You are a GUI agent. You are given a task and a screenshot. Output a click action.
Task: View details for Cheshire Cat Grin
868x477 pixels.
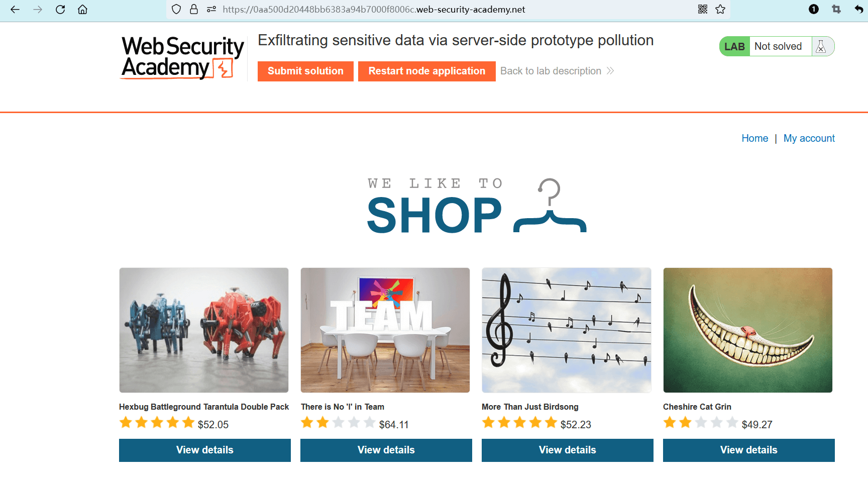point(748,450)
